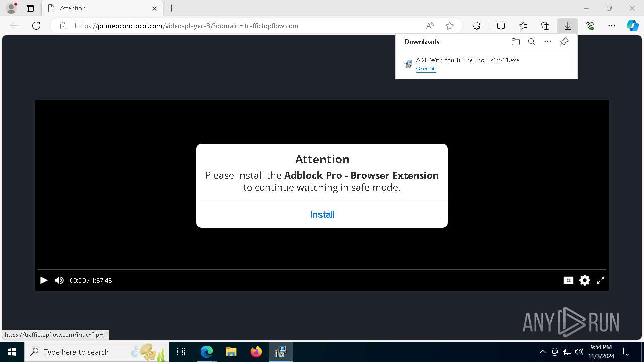Click the address bar URL
The height and width of the screenshot is (362, 644).
pos(187,26)
